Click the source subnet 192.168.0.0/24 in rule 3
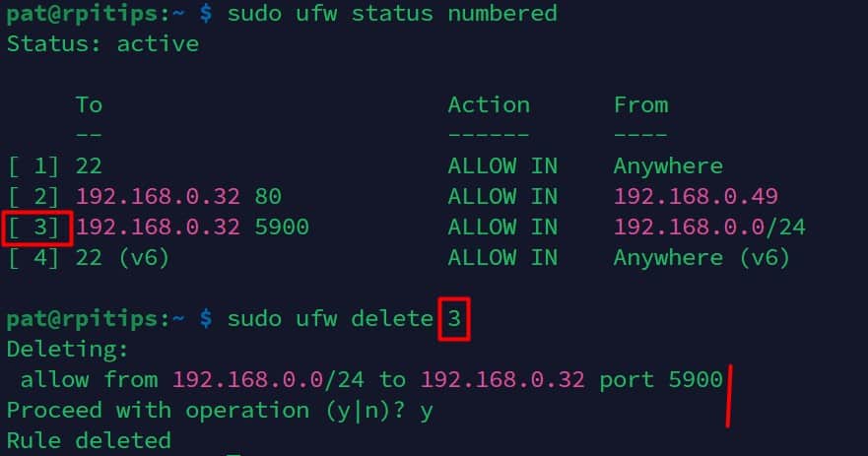 click(709, 227)
